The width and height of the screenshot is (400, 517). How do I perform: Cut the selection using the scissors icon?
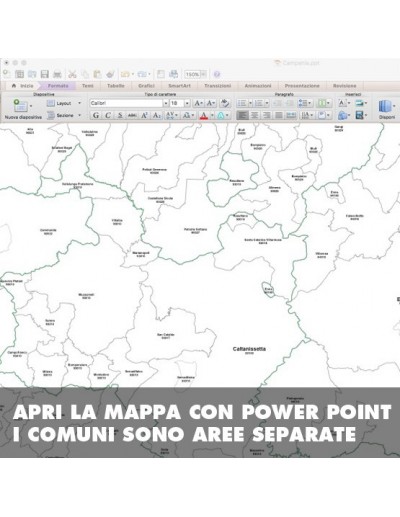(x=72, y=74)
